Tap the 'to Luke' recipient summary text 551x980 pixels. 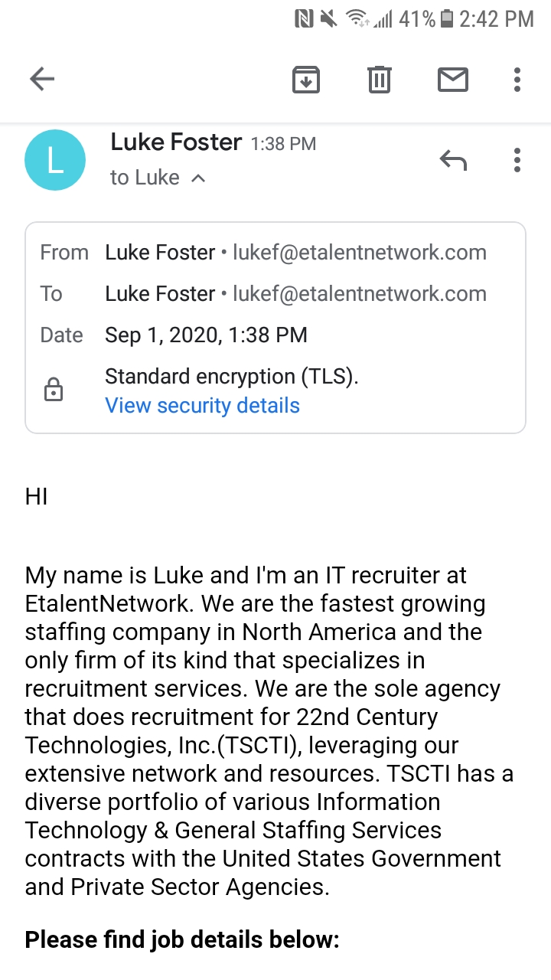pos(145,178)
